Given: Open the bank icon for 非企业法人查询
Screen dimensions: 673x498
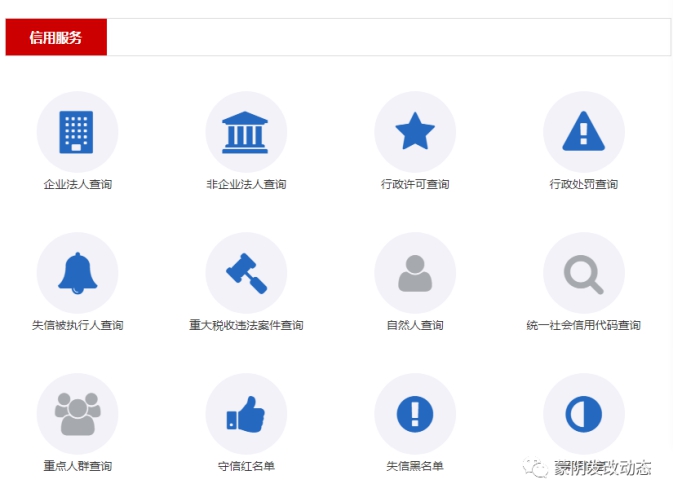Looking at the screenshot, I should click(245, 132).
